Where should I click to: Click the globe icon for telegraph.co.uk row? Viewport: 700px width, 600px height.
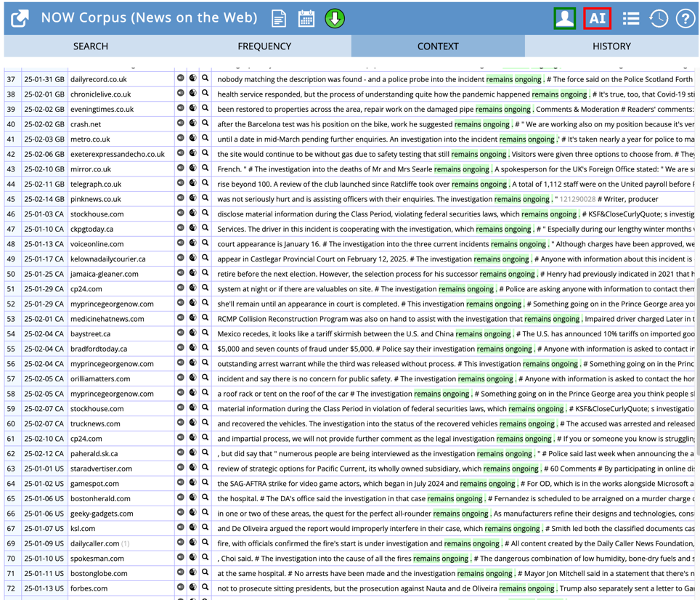click(x=193, y=182)
